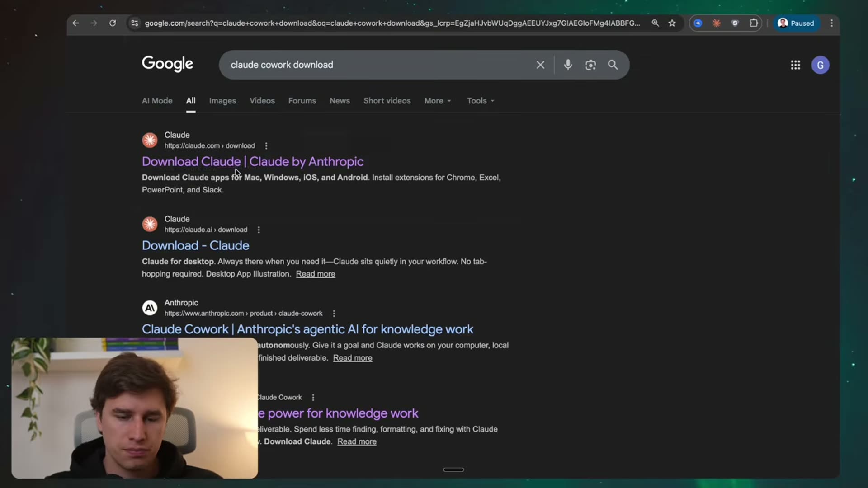
Task: Reload the page with the refresh icon
Action: pos(113,23)
